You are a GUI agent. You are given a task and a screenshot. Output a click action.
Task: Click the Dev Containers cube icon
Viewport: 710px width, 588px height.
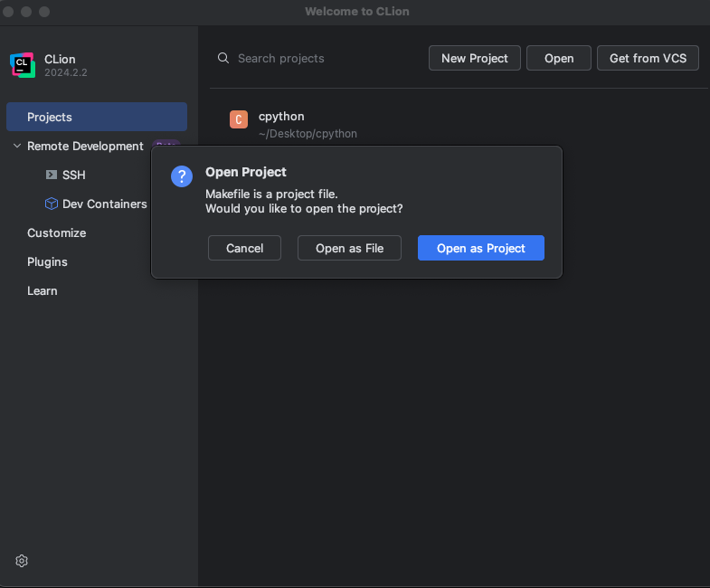point(52,204)
